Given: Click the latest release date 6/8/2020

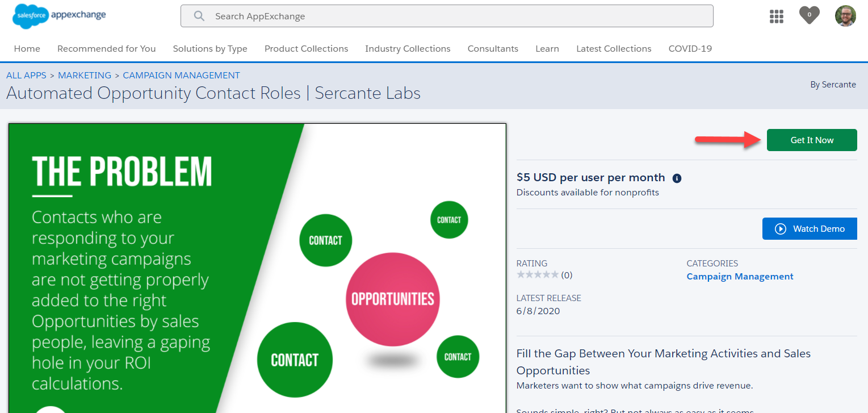Looking at the screenshot, I should tap(538, 311).
